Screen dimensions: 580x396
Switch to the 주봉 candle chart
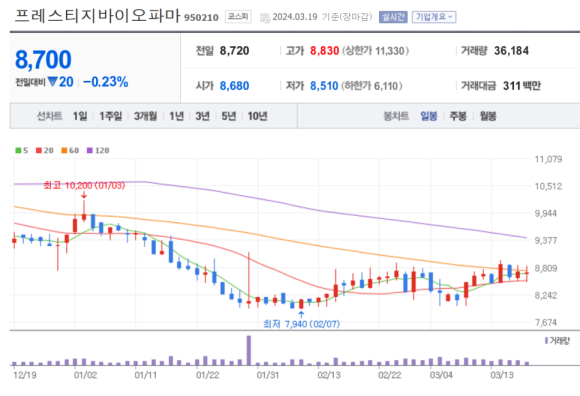(x=458, y=116)
